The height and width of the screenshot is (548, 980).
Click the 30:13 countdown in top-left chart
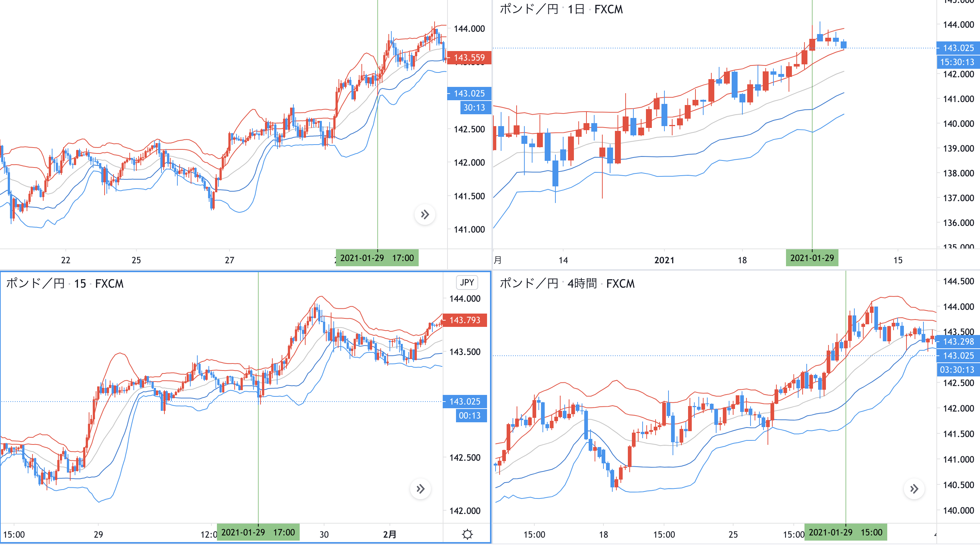point(474,107)
